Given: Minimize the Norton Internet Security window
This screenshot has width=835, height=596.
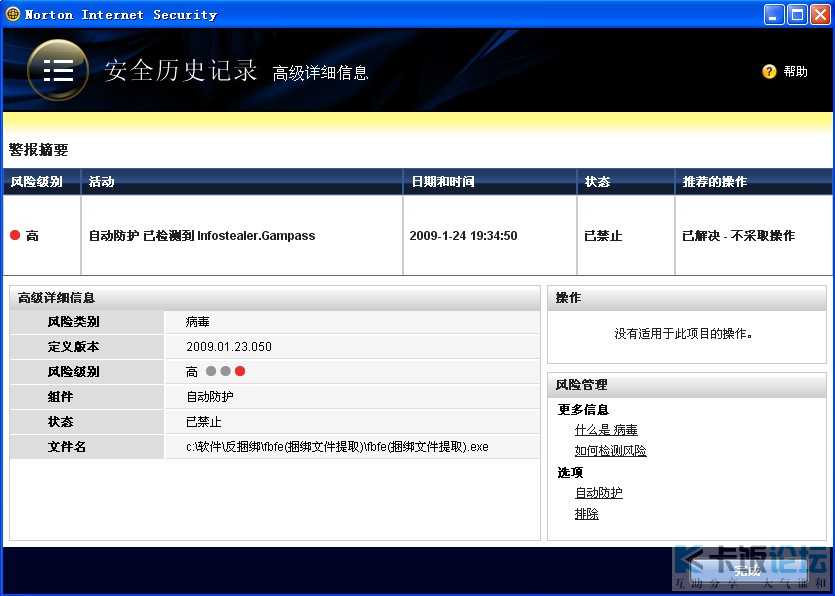Looking at the screenshot, I should tap(774, 14).
